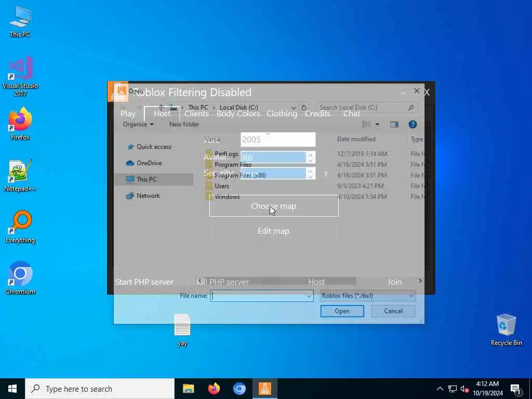
Task: Click New folder in the Open dialog
Action: 184,125
